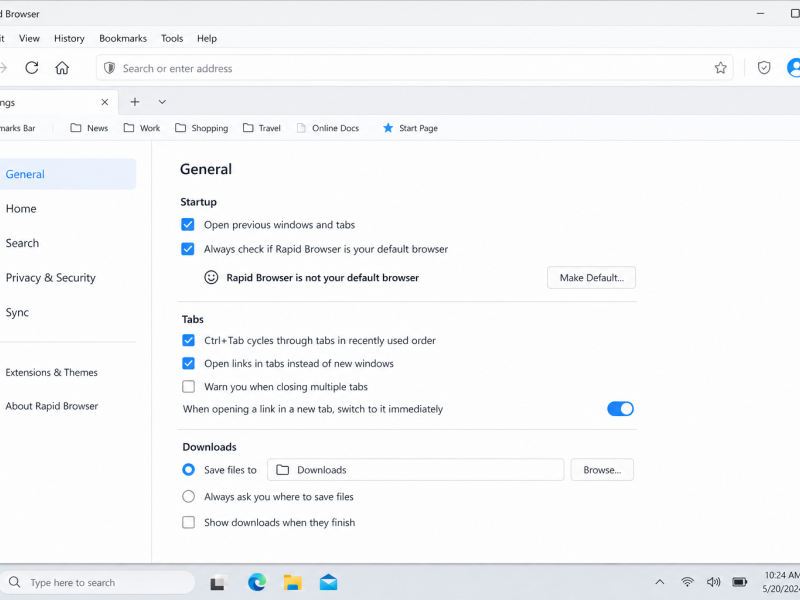Open About Rapid Browser link
Screen dimensions: 800x600
pos(52,406)
